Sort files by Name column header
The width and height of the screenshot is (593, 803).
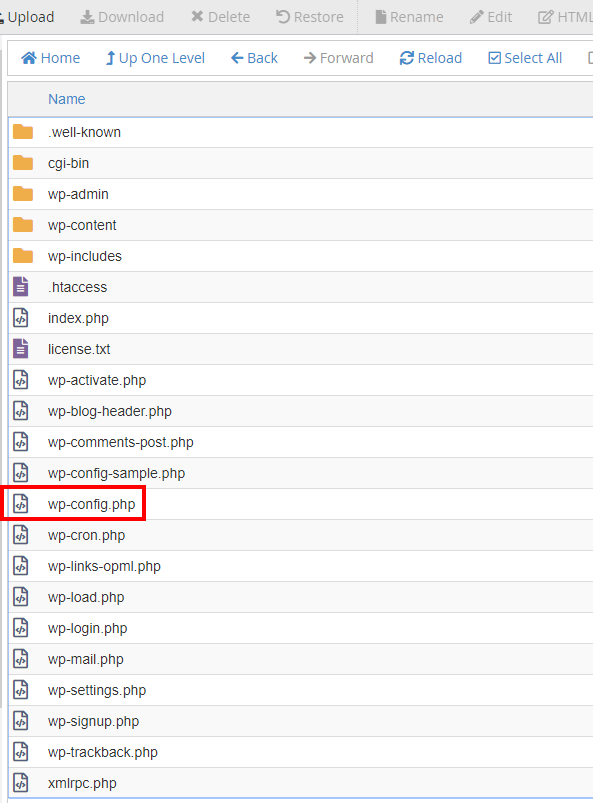67,99
